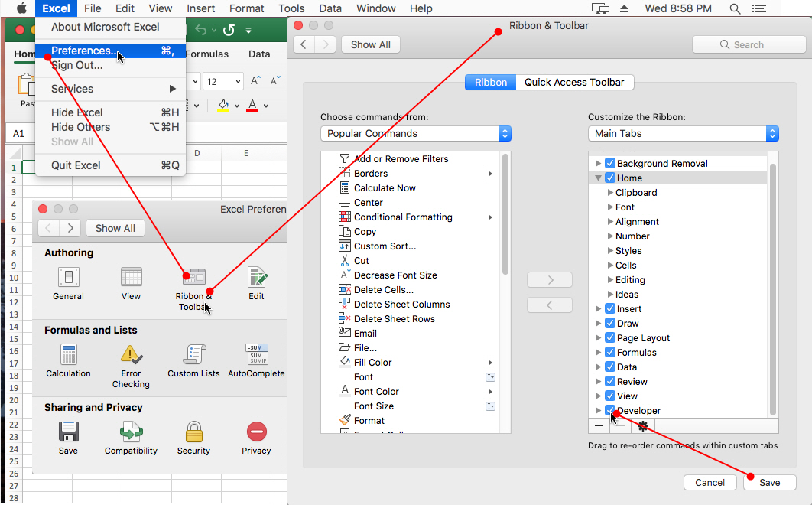The width and height of the screenshot is (812, 505).
Task: Switch to Quick Access Toolbar tab
Action: [x=574, y=82]
